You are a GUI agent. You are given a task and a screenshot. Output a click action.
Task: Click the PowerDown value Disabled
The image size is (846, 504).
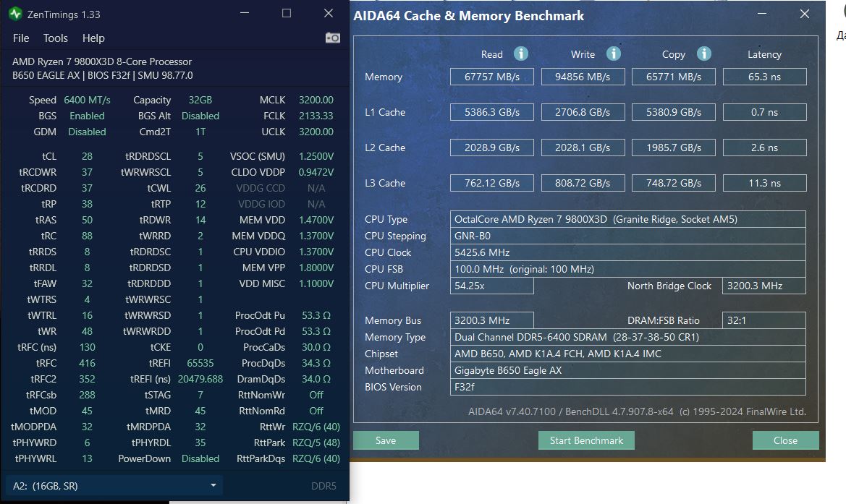(x=200, y=458)
